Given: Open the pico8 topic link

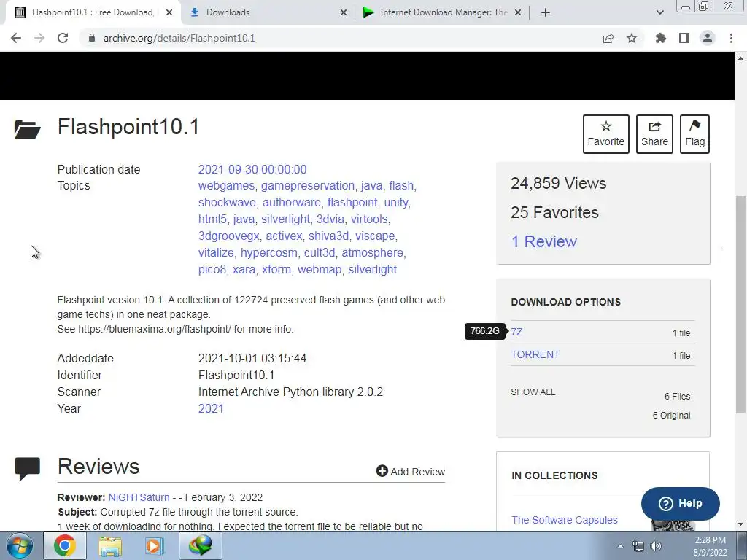Looking at the screenshot, I should (212, 269).
